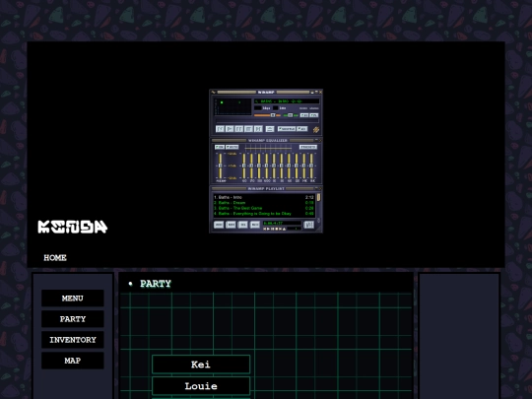Toggle equalizer AUTO button

tap(233, 147)
